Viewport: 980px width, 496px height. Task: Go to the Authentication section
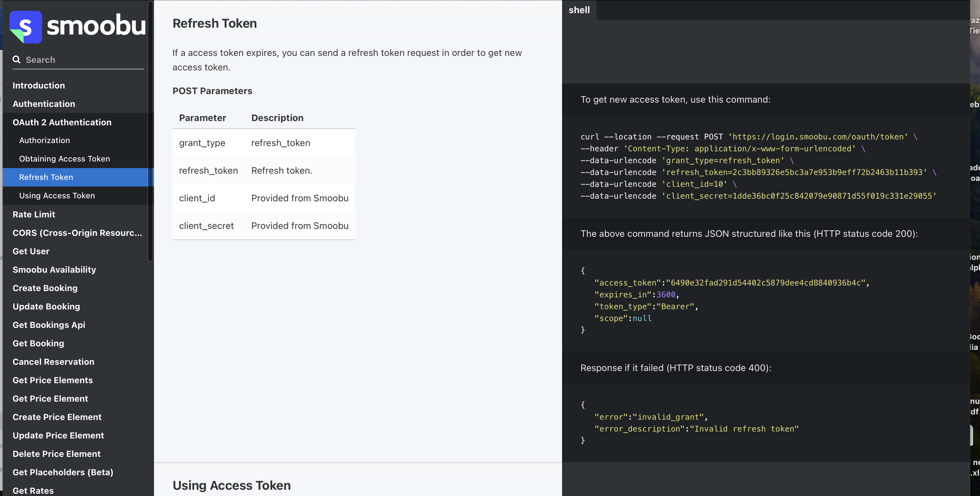click(43, 104)
